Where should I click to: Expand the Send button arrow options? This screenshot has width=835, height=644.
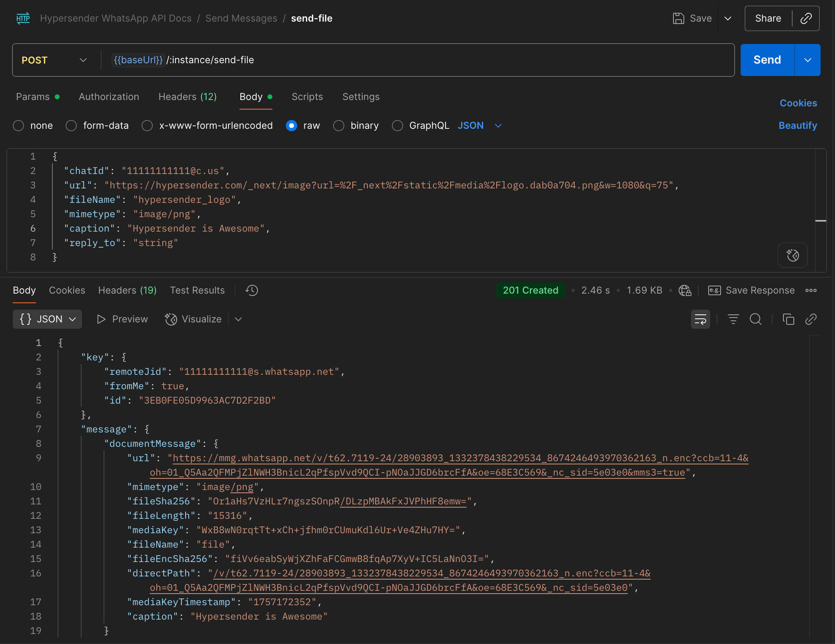807,60
